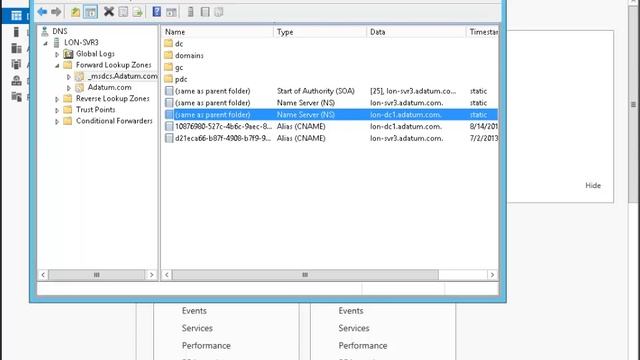This screenshot has width=640, height=360.
Task: Sort by the Type column header
Action: [x=320, y=32]
